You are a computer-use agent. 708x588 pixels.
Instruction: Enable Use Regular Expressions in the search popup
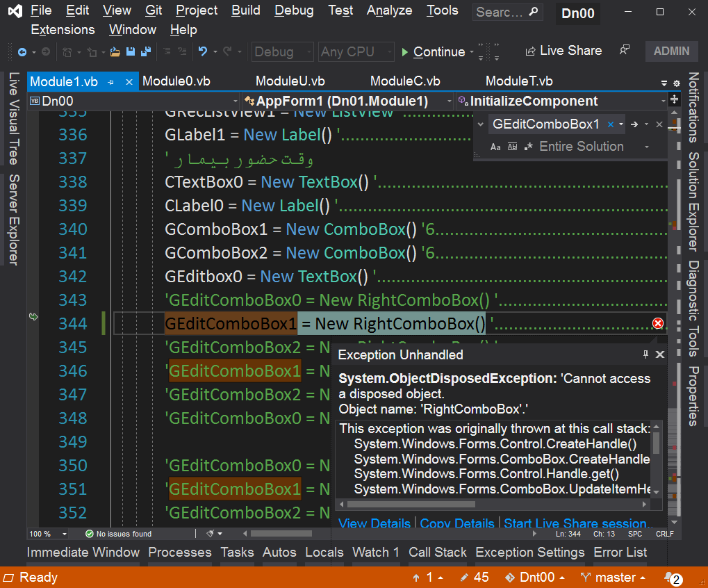point(527,147)
